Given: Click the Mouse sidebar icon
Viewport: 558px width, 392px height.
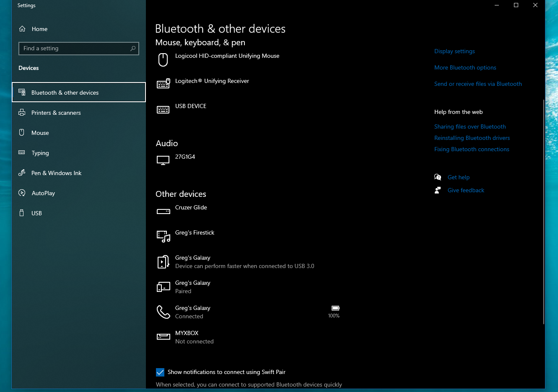Looking at the screenshot, I should click(x=22, y=133).
